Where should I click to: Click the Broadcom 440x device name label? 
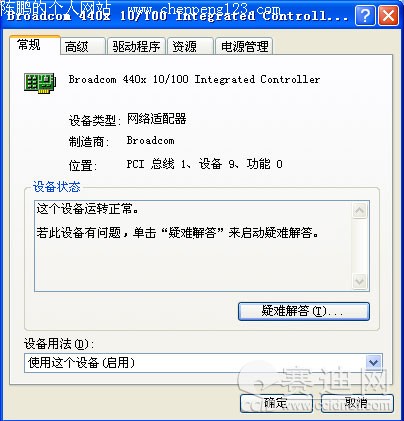click(194, 79)
